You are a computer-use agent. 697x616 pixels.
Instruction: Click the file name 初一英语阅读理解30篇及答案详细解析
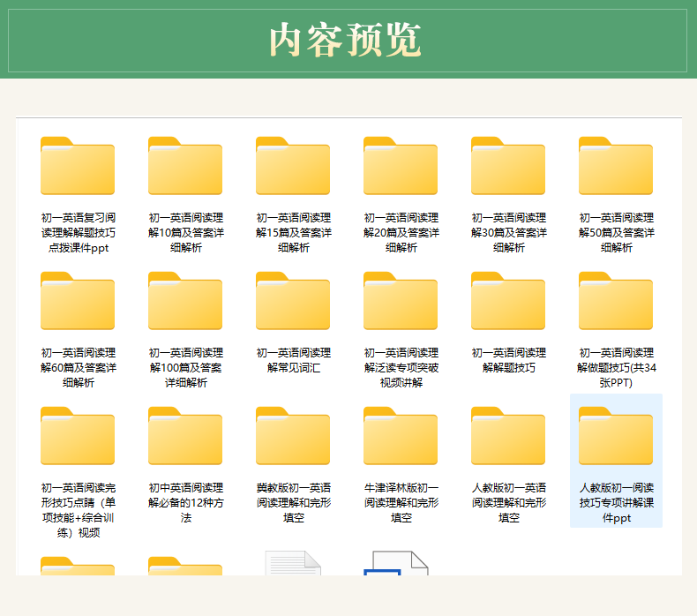coord(508,233)
